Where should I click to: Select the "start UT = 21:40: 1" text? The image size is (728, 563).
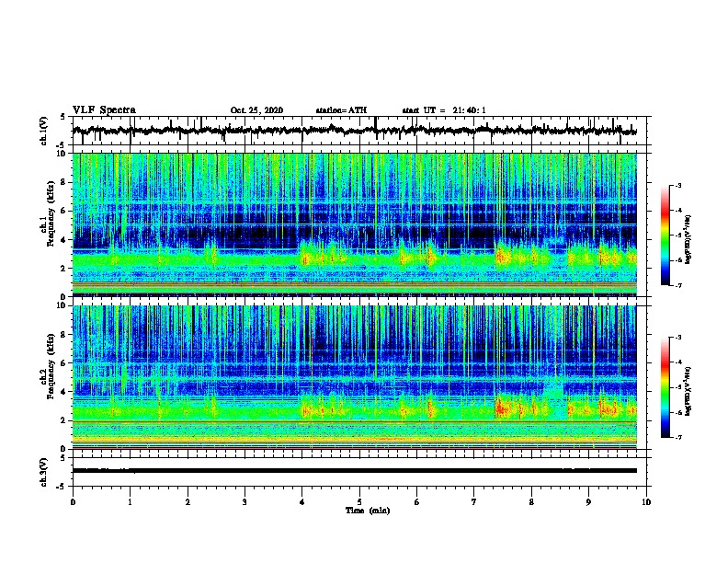click(x=444, y=110)
